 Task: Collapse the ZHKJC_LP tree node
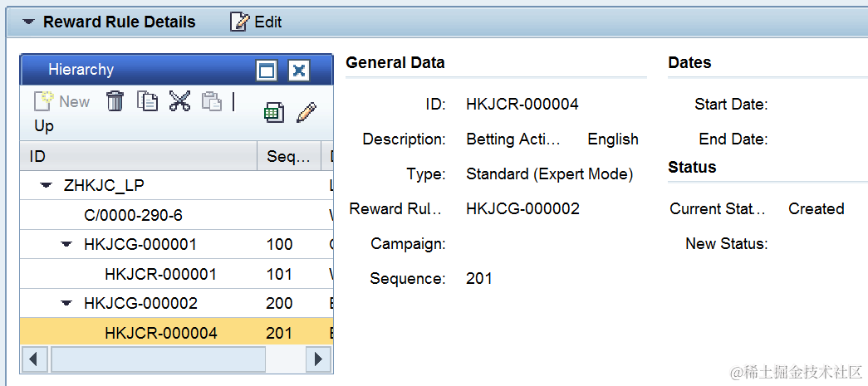coord(46,186)
